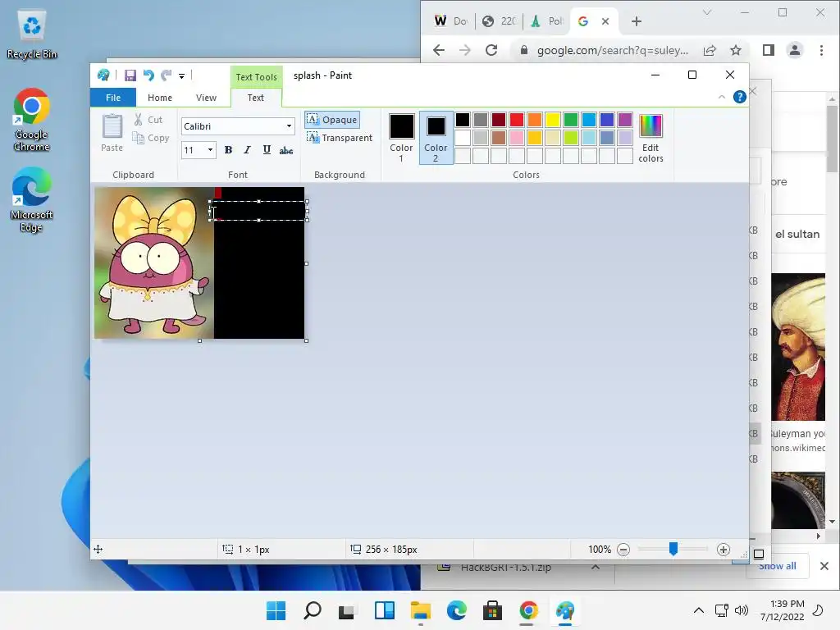Image resolution: width=840 pixels, height=630 pixels.
Task: Close the active Google tab in Chrome
Action: click(x=605, y=21)
